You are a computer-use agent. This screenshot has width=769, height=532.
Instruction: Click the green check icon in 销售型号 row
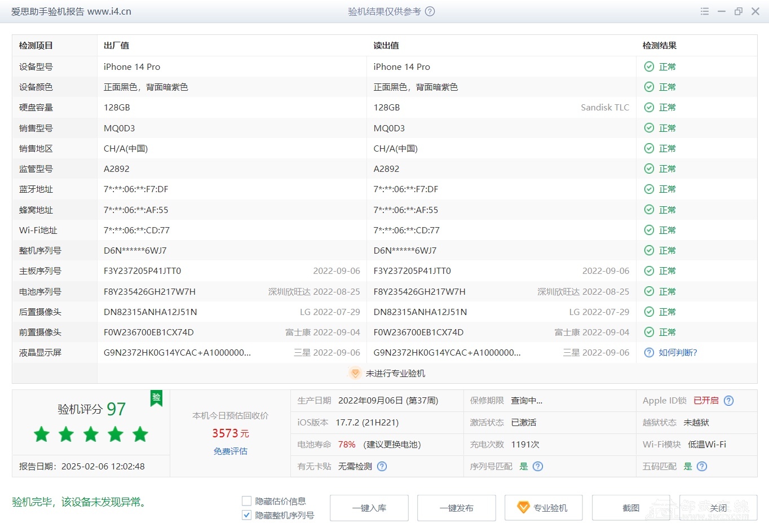(649, 128)
